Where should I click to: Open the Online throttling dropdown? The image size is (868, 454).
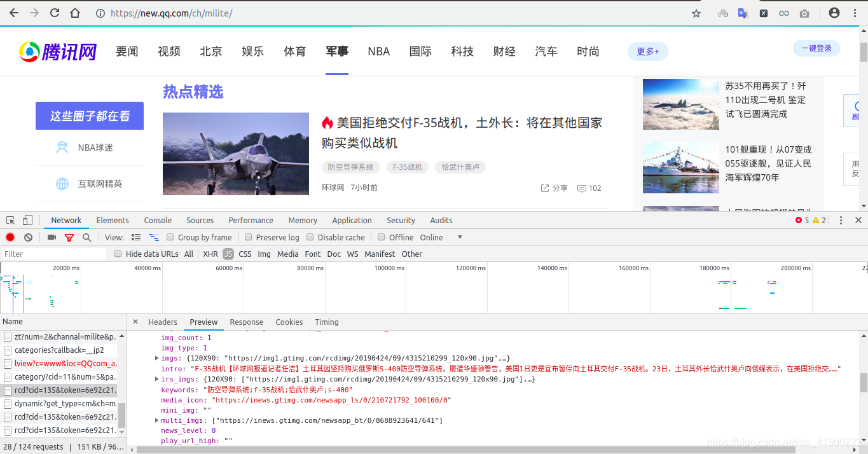click(441, 237)
